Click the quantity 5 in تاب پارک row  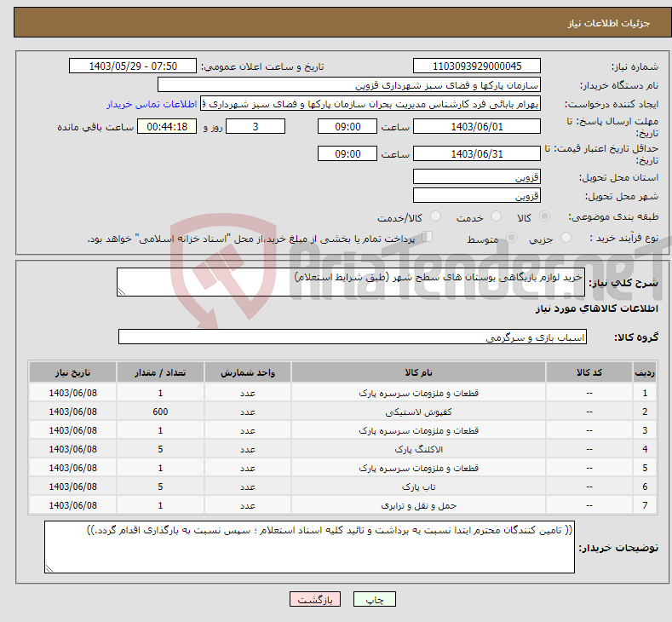pyautogui.click(x=160, y=487)
